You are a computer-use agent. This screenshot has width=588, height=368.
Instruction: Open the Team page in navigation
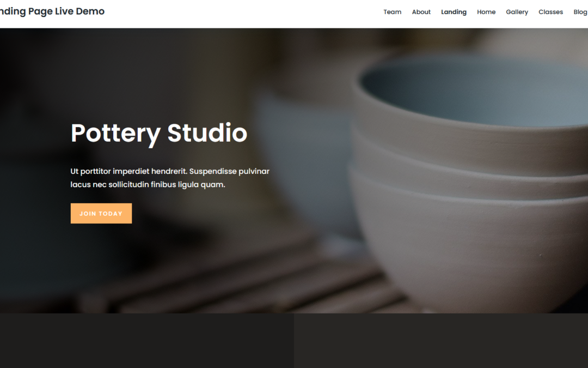click(392, 12)
